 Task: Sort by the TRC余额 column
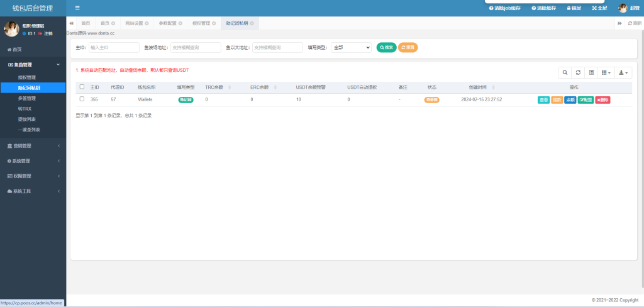point(218,87)
